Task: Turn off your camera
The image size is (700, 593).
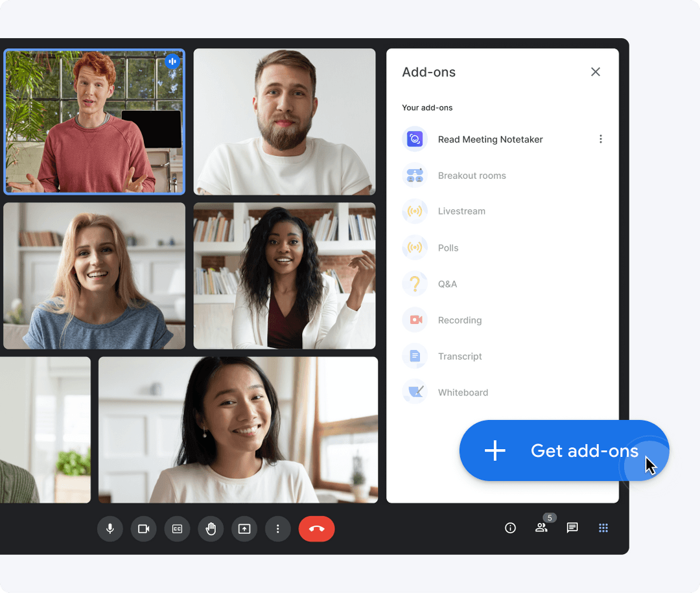Action: click(143, 529)
